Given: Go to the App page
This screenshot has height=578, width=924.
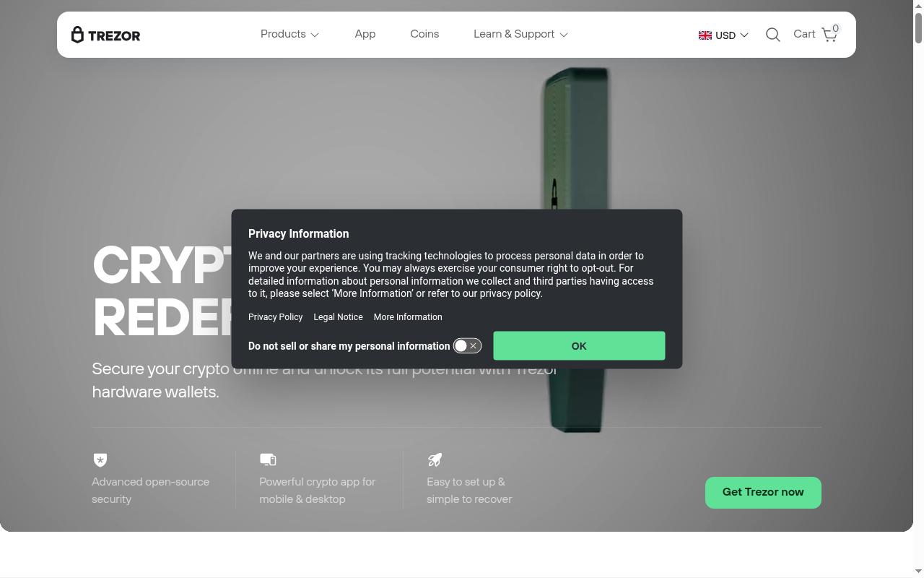Looking at the screenshot, I should (365, 34).
